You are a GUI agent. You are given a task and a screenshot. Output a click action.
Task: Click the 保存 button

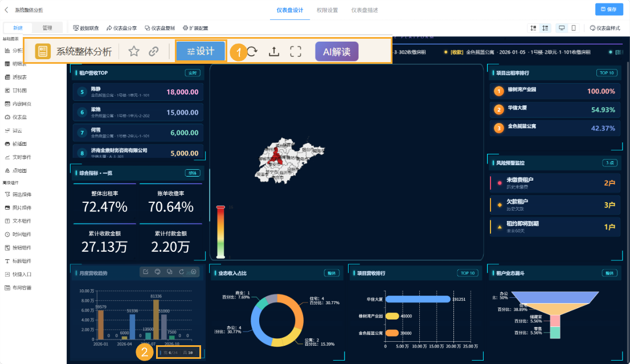point(609,9)
